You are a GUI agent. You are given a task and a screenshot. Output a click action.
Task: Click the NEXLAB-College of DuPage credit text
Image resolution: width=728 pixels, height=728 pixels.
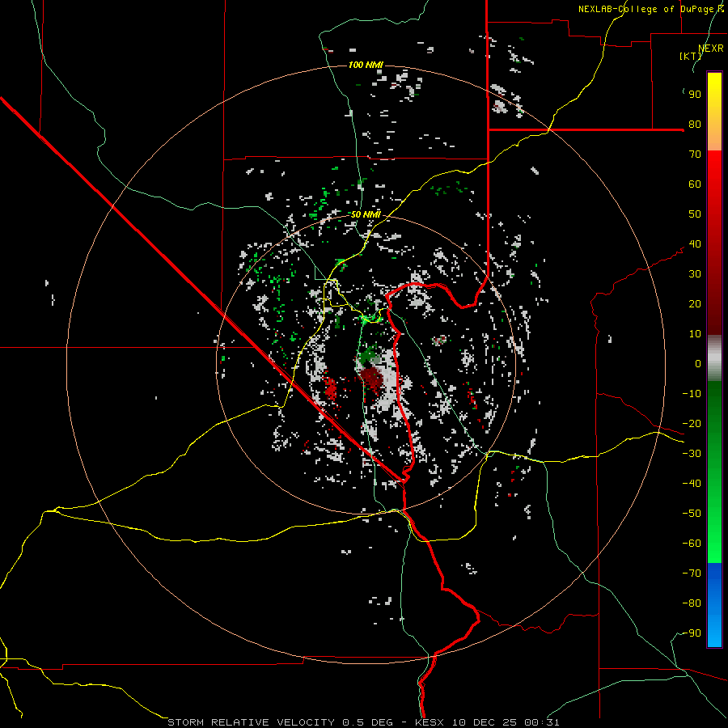pos(650,9)
